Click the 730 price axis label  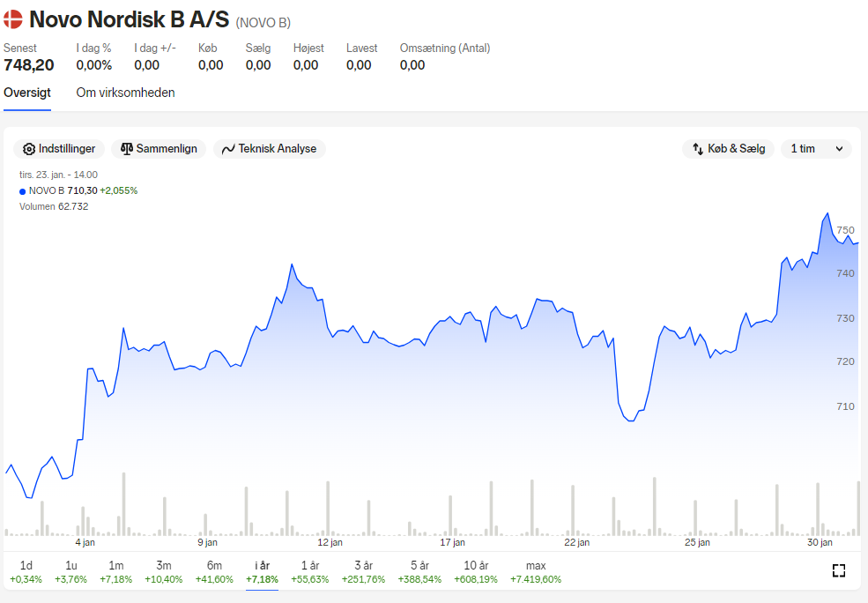pyautogui.click(x=845, y=318)
